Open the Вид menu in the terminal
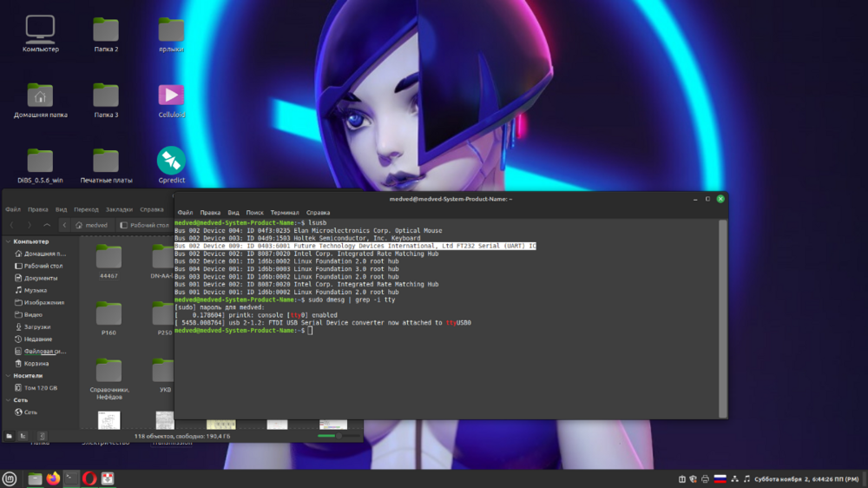 pos(233,213)
